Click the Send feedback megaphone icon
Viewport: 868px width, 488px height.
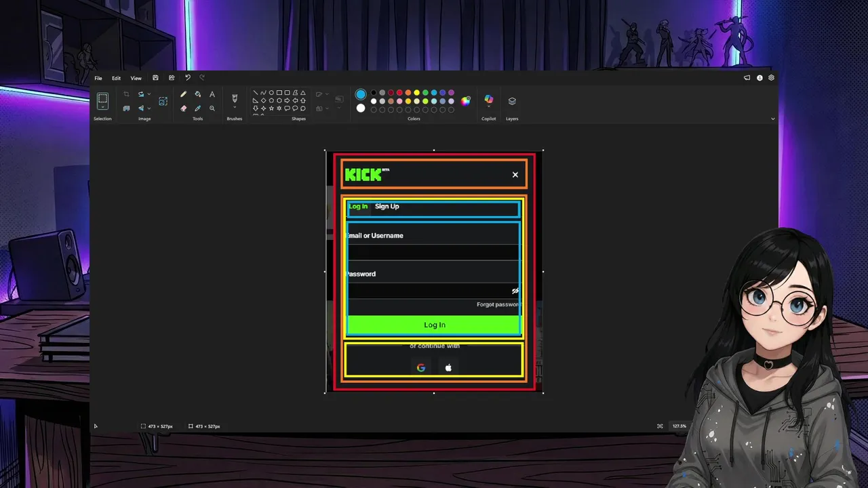tap(747, 78)
